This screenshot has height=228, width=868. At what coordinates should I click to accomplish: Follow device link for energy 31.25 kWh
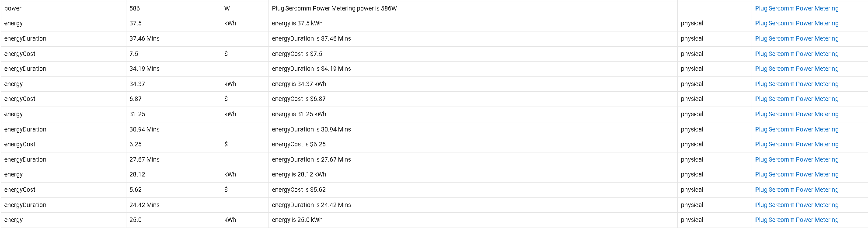pos(796,114)
